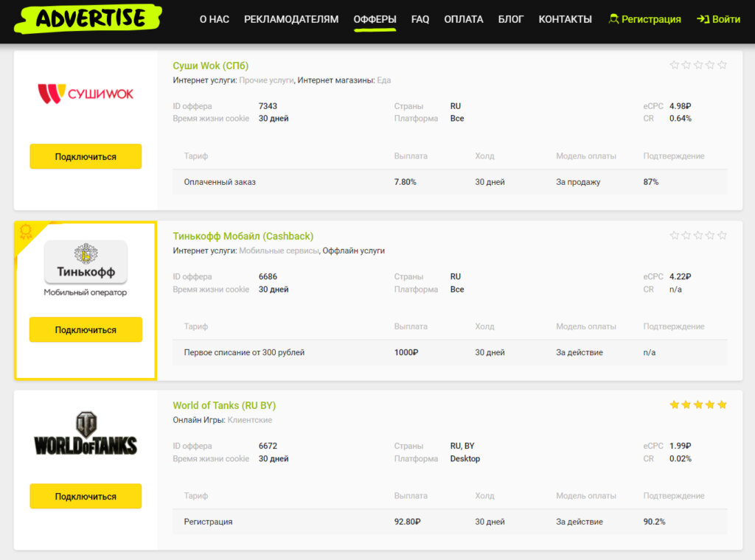Click payout value 7.80%
The height and width of the screenshot is (560, 755).
tap(405, 182)
